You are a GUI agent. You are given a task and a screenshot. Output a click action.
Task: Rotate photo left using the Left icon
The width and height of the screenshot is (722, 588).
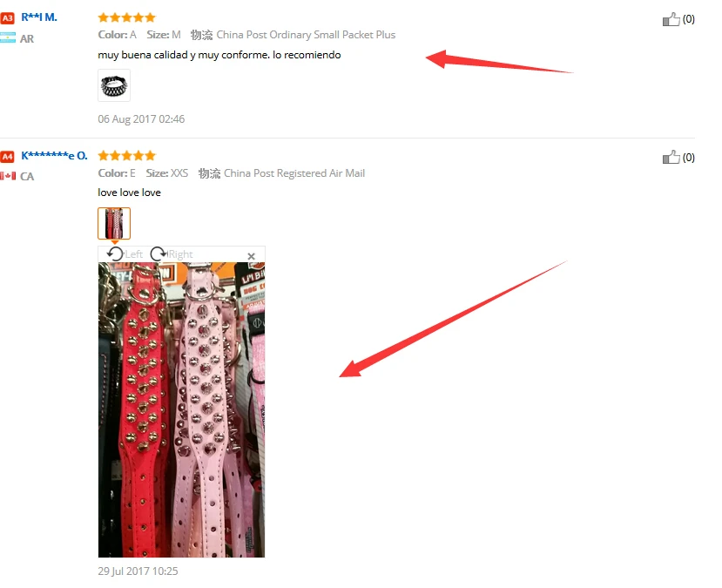point(115,253)
